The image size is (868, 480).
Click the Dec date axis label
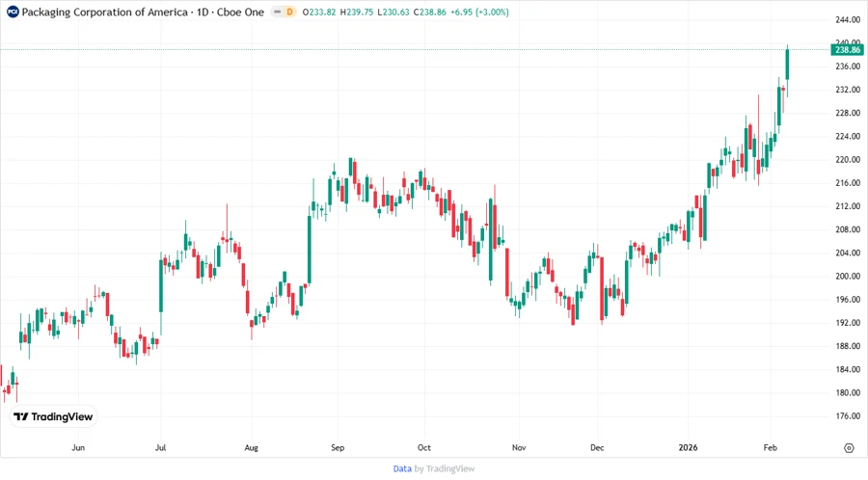(x=597, y=448)
